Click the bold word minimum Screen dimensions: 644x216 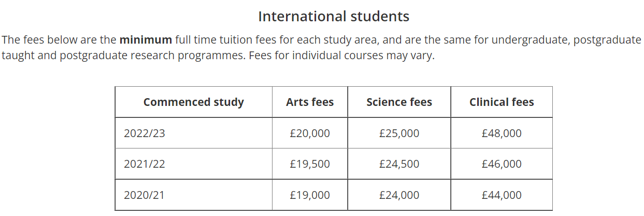tap(146, 40)
